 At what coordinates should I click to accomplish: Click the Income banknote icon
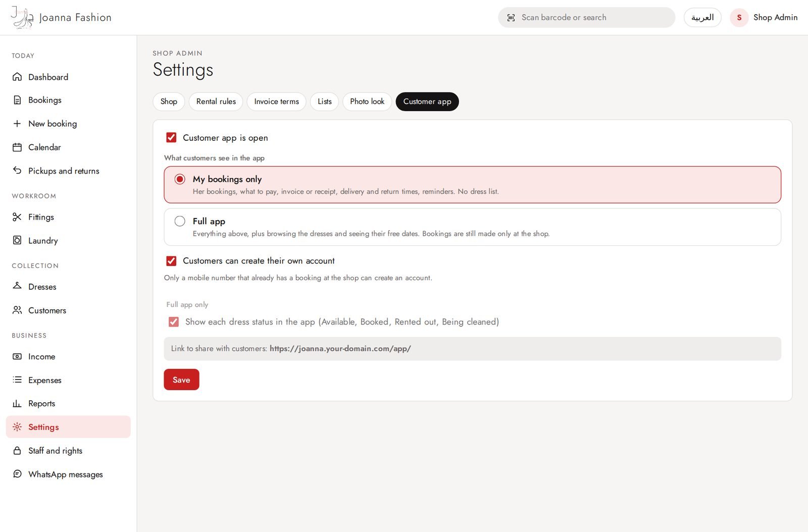tap(17, 356)
